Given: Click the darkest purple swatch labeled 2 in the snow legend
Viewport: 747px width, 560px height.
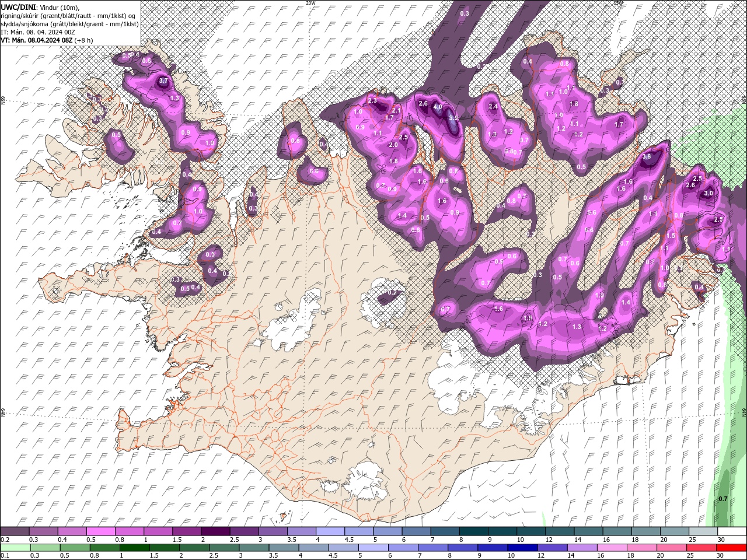Looking at the screenshot, I should 215,531.
